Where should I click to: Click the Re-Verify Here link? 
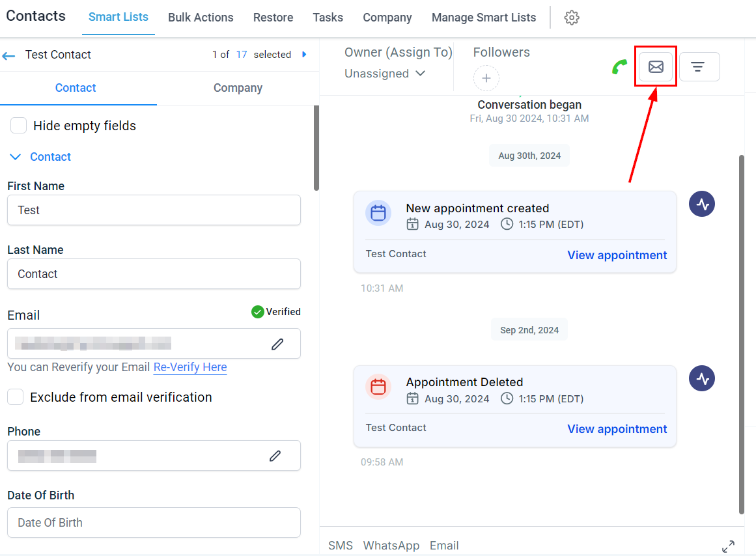(190, 367)
